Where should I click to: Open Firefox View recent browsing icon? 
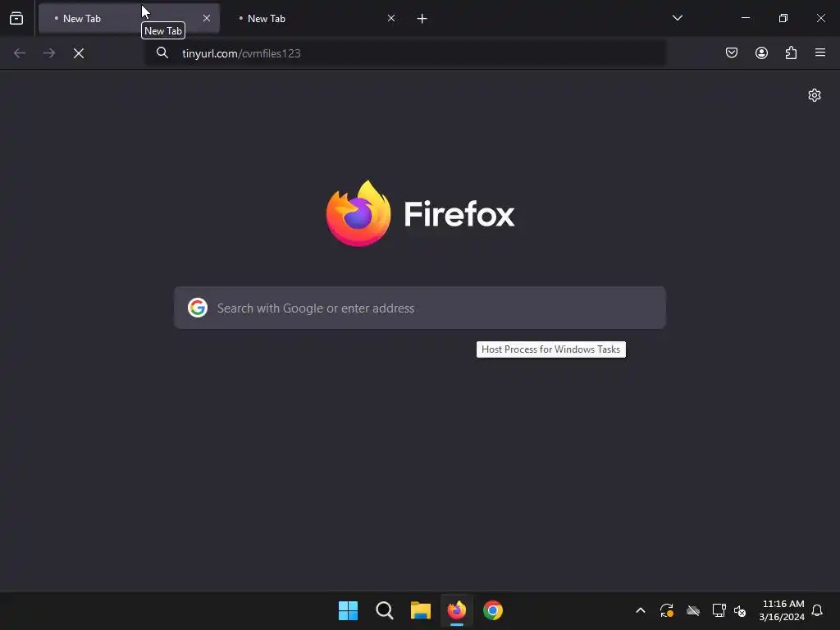point(16,18)
